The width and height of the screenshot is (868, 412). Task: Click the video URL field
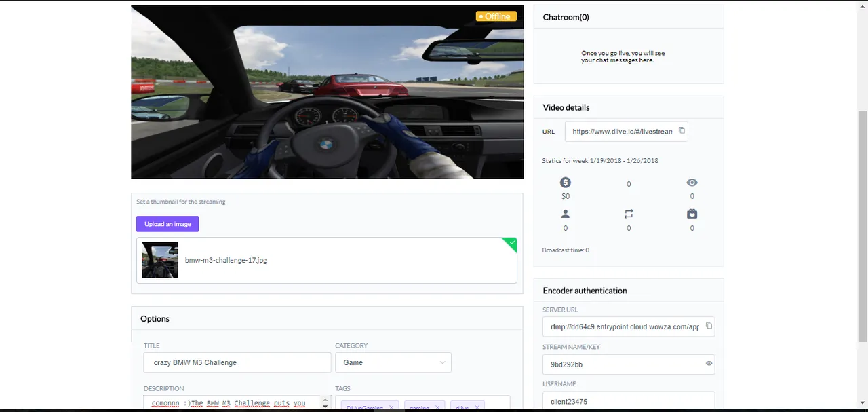pos(626,132)
